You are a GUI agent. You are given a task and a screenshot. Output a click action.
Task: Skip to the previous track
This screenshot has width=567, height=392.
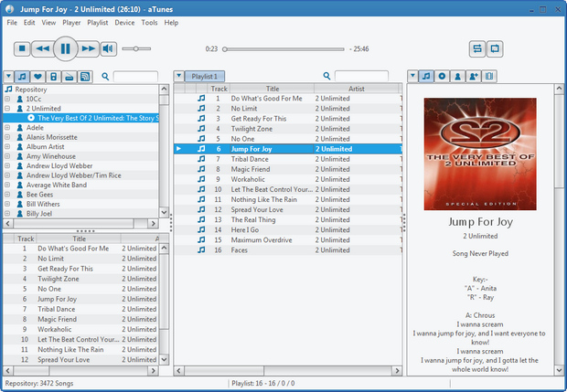click(x=42, y=48)
